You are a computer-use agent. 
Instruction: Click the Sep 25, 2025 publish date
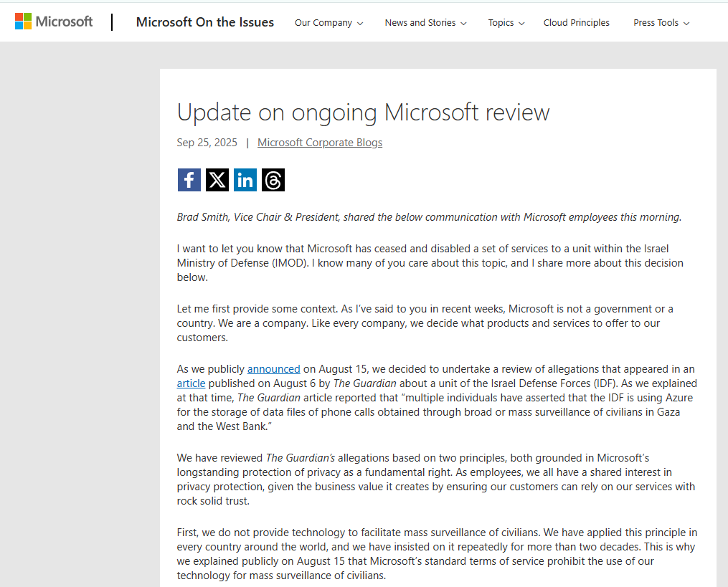[207, 143]
